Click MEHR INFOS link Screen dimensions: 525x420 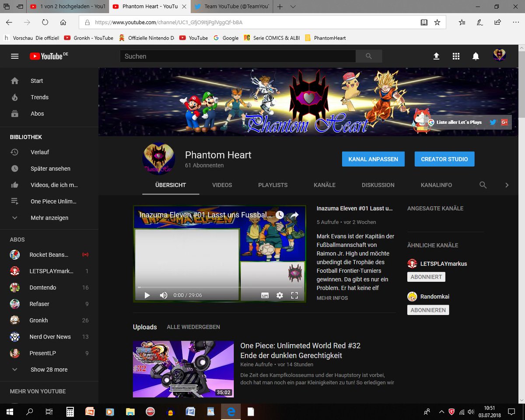tap(332, 298)
